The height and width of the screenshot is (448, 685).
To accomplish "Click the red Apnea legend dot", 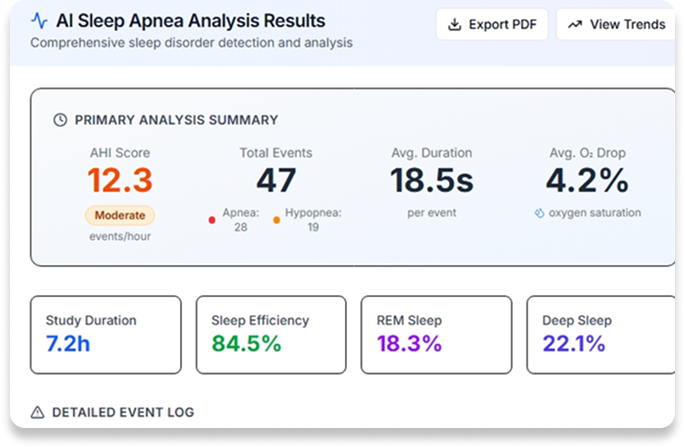I will tap(212, 220).
